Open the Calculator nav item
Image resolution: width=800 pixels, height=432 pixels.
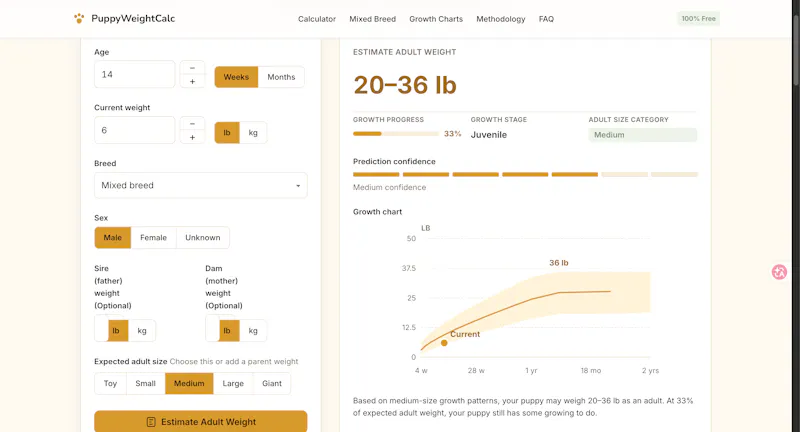317,19
